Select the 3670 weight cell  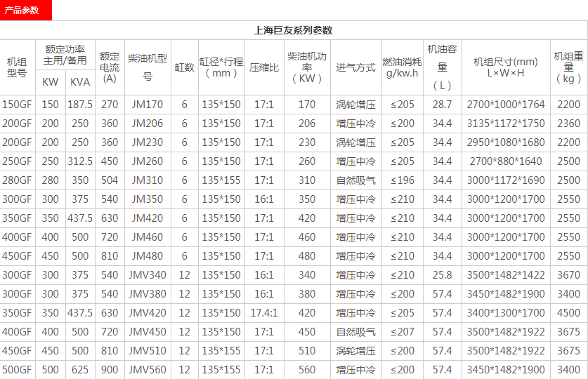tap(568, 275)
